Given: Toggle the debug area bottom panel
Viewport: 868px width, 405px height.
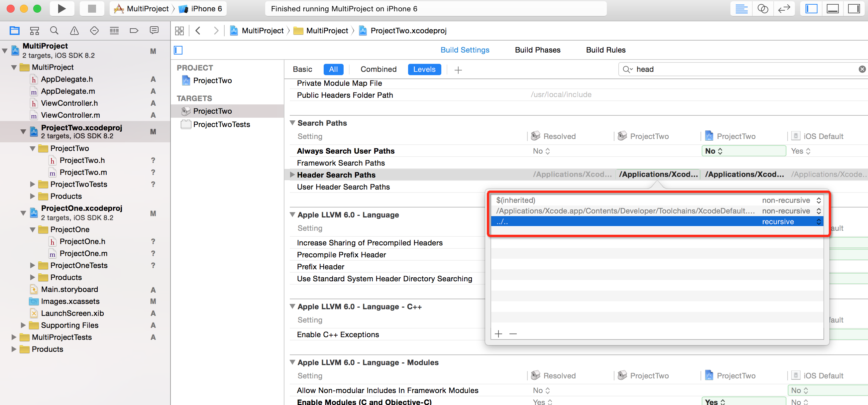Looking at the screenshot, I should click(832, 9).
